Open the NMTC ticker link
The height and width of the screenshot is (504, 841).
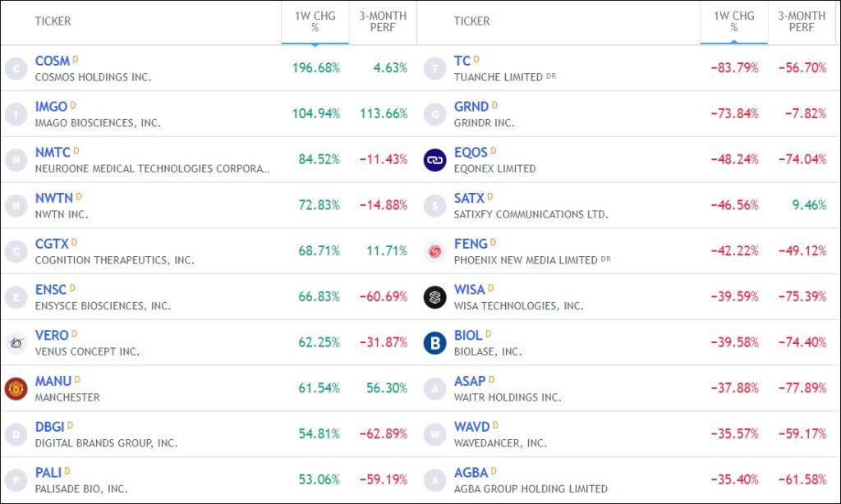pyautogui.click(x=53, y=153)
